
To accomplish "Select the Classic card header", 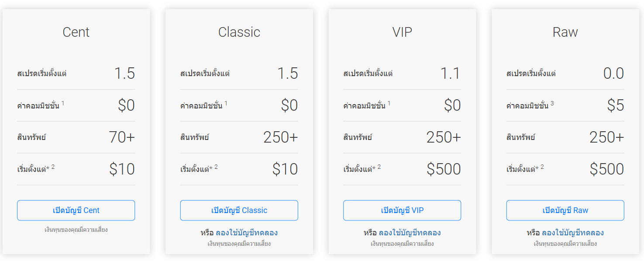I will [239, 31].
